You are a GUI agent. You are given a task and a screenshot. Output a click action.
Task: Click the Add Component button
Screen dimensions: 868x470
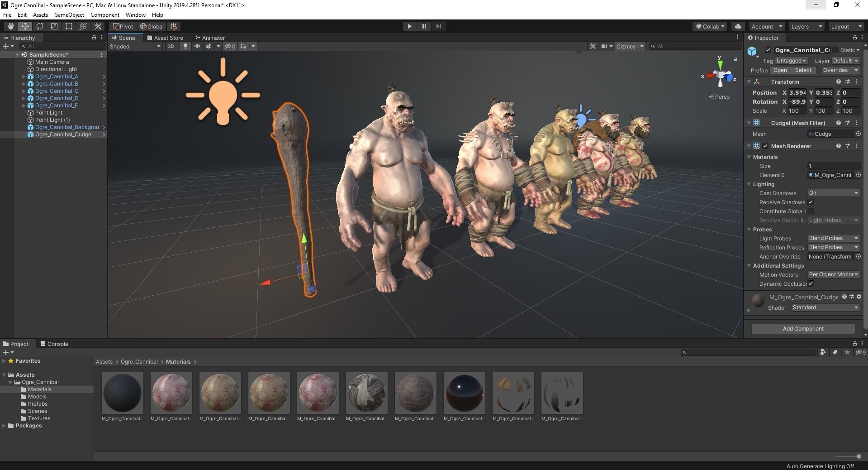803,328
